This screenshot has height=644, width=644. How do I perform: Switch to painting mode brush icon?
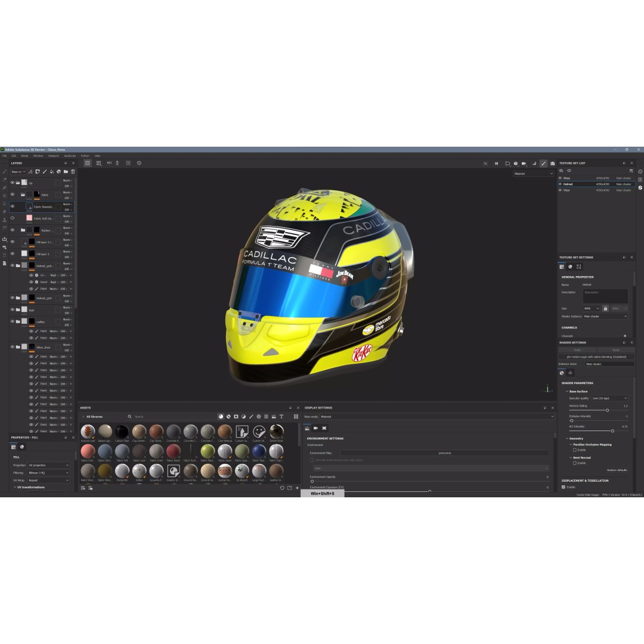[543, 163]
